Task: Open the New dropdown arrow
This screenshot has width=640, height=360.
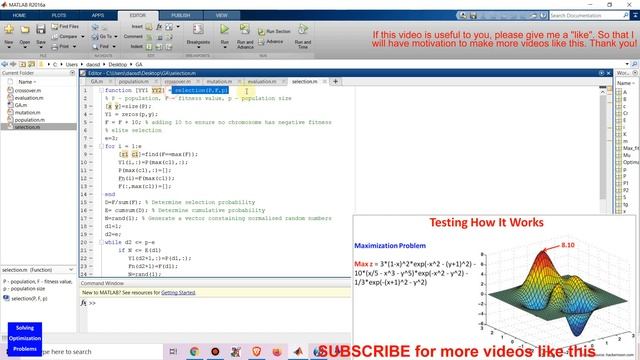Action: pyautogui.click(x=9, y=48)
